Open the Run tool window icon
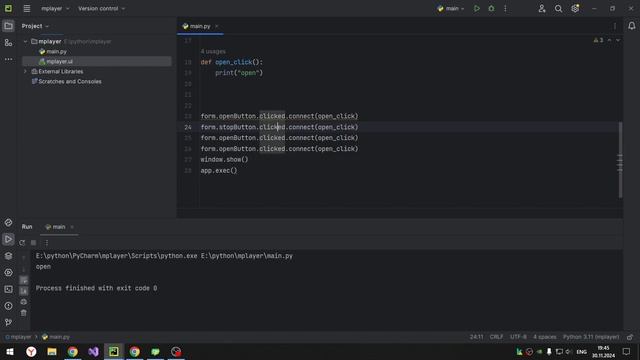 (8, 239)
